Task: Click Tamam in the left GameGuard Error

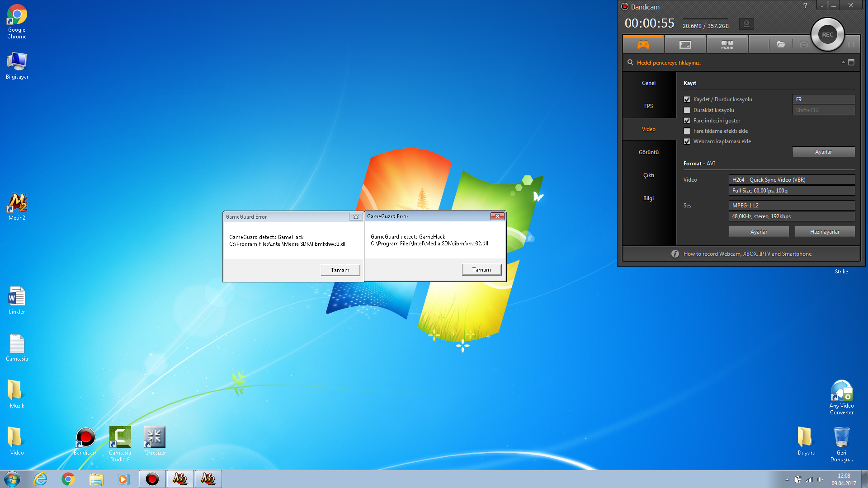Action: click(340, 270)
